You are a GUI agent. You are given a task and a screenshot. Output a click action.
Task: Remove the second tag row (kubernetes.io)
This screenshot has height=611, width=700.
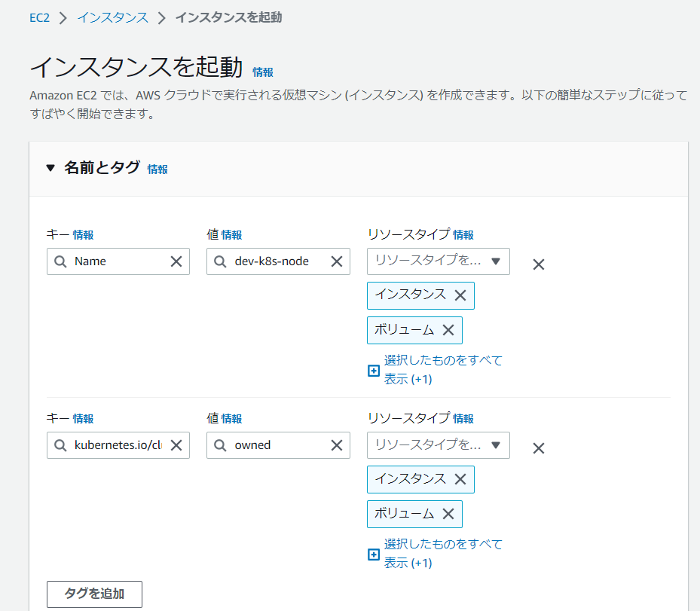click(539, 448)
